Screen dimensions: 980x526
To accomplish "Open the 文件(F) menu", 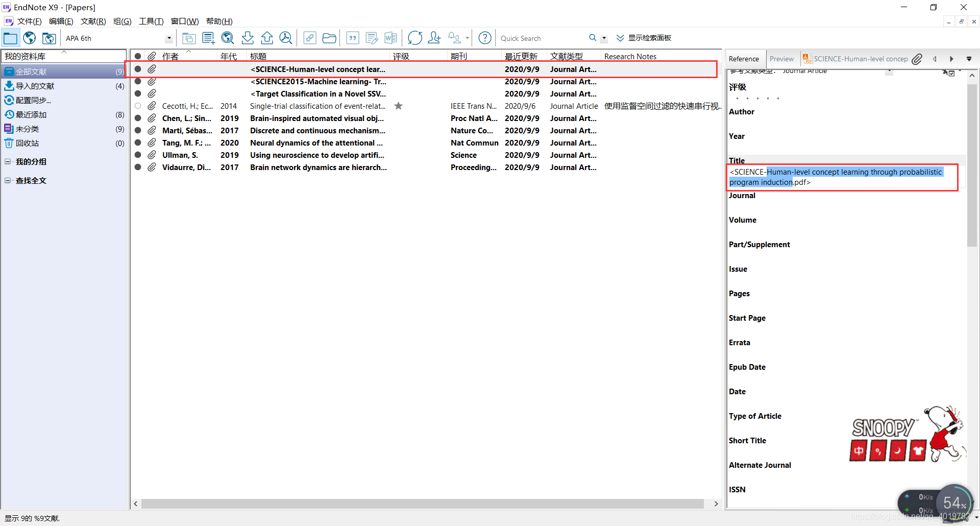I will click(29, 21).
